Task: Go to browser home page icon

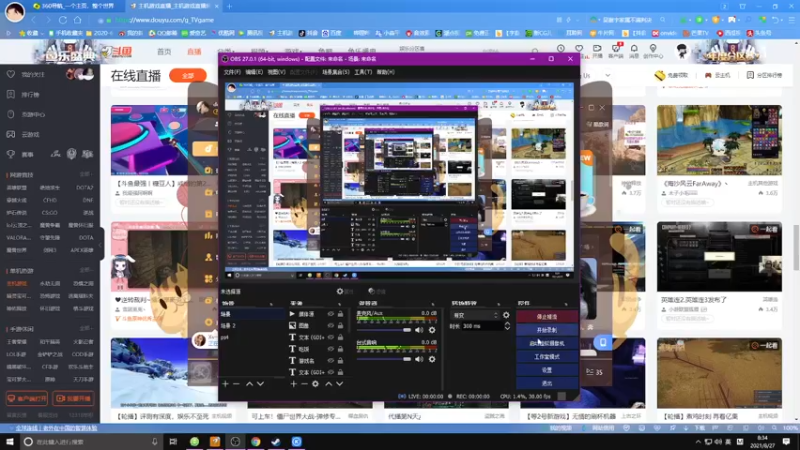Action: click(x=78, y=20)
